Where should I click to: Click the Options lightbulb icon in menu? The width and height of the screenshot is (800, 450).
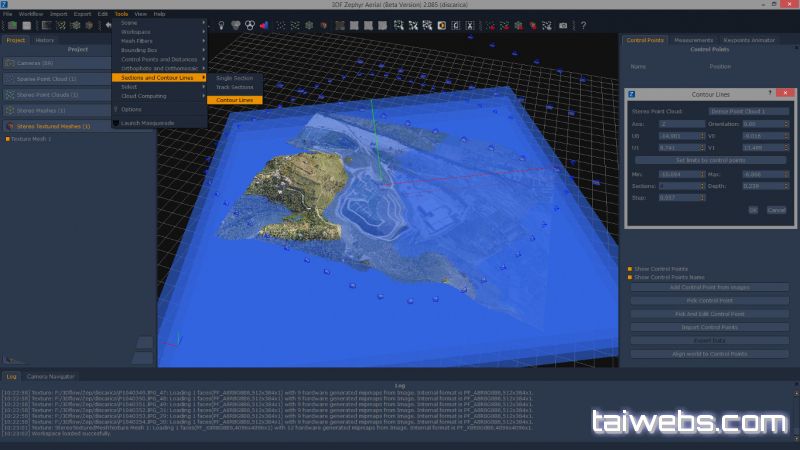[116, 108]
